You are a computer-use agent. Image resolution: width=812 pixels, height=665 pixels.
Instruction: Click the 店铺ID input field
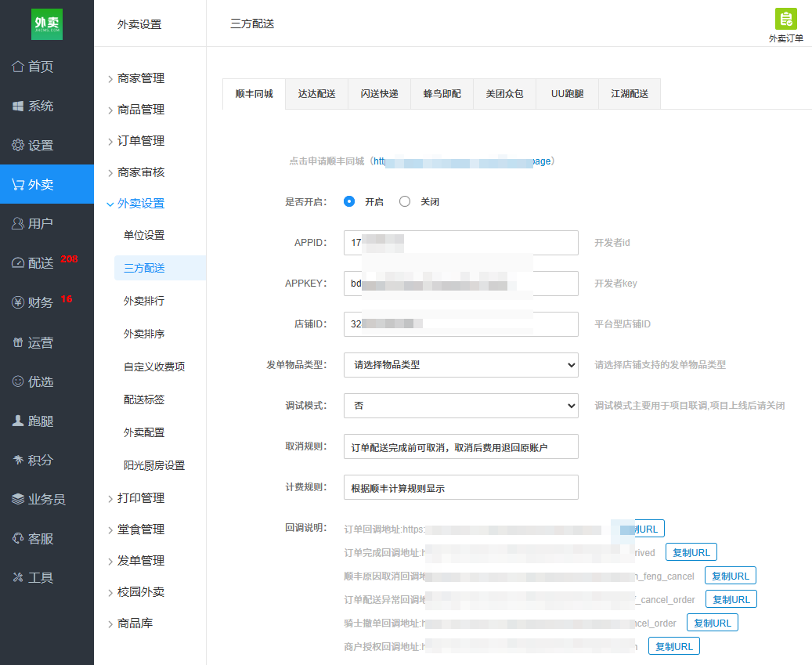point(461,324)
